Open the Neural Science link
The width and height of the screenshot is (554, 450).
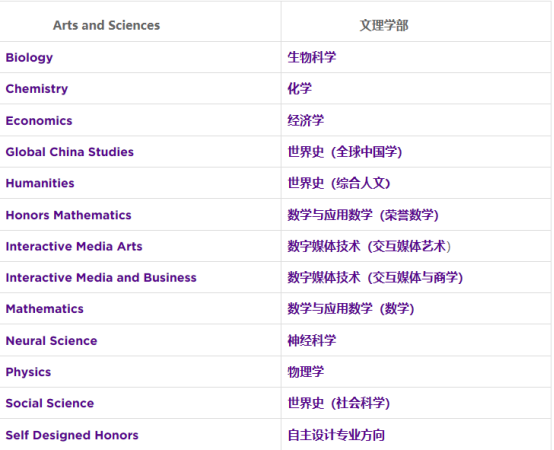(x=51, y=341)
